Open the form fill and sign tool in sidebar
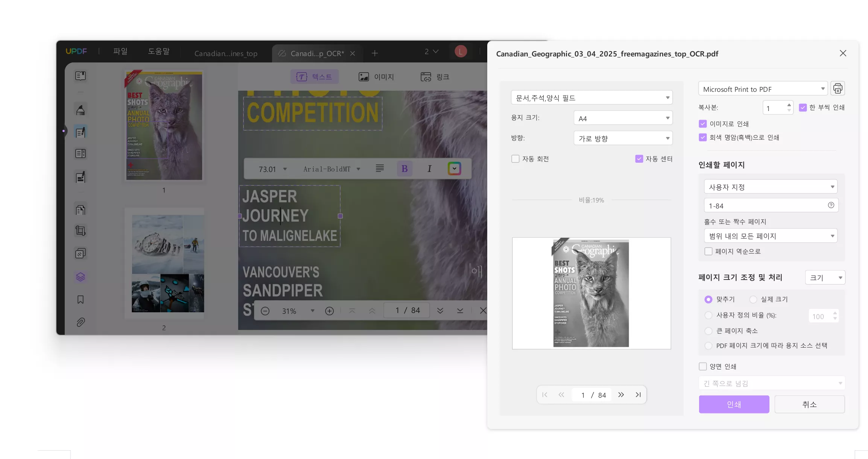Screen dimensions: 868x459 81,177
